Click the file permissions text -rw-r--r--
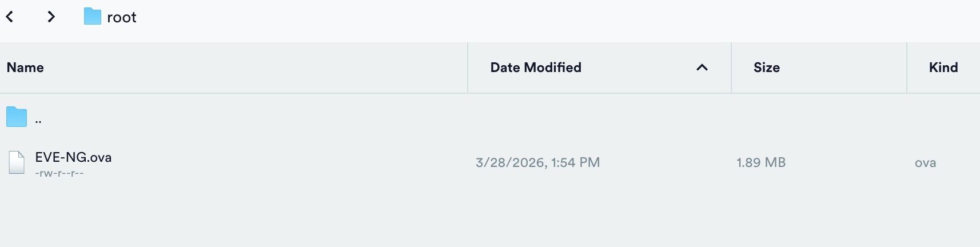The width and height of the screenshot is (980, 247). [x=59, y=173]
